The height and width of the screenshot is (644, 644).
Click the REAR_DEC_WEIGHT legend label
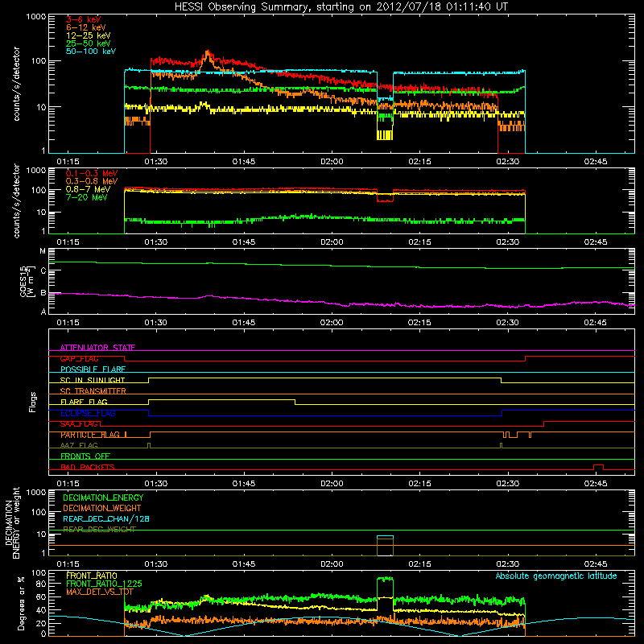tap(99, 530)
